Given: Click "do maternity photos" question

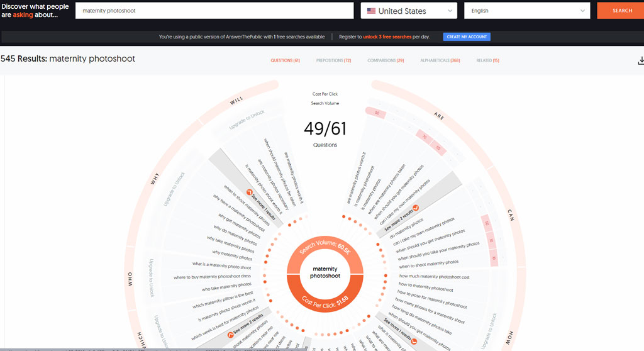Looking at the screenshot, I should 406,228.
